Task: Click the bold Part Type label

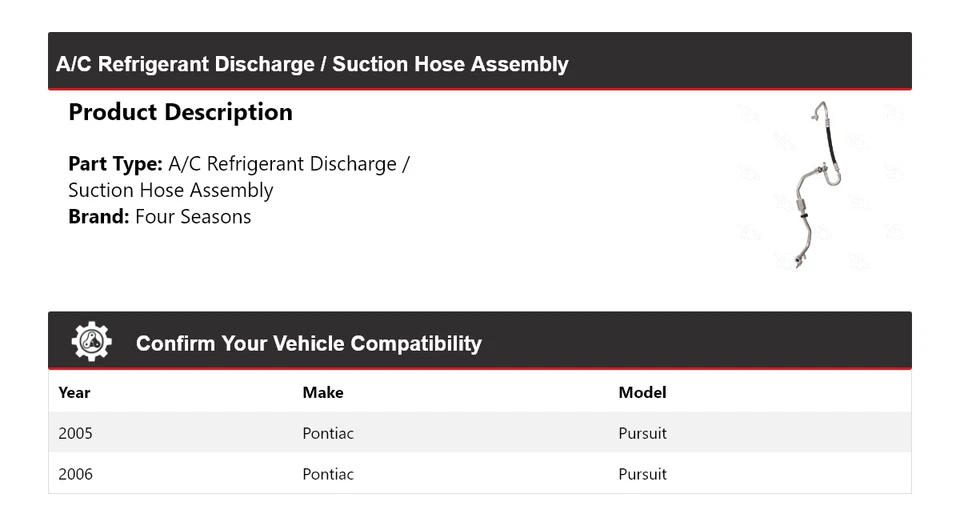Action: 115,164
